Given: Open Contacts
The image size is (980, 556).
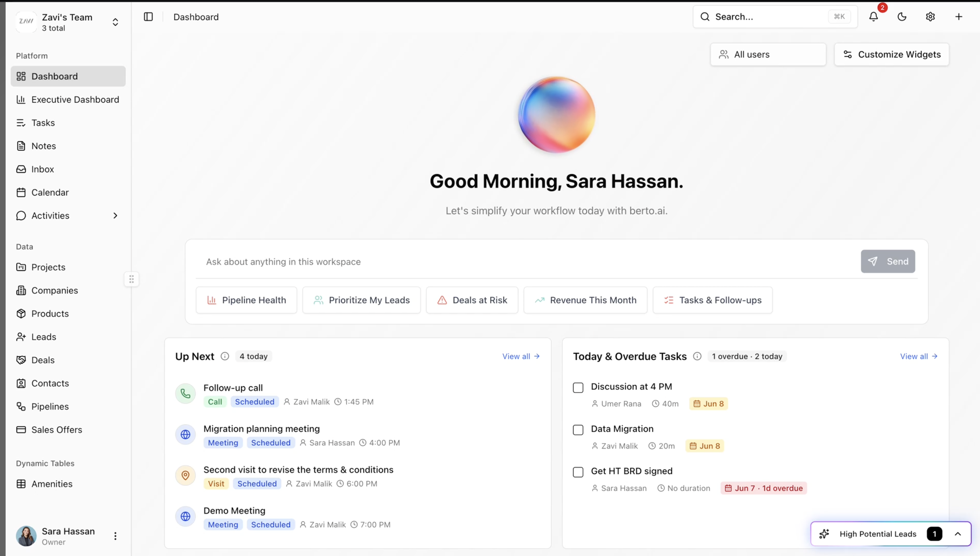Looking at the screenshot, I should [68, 384].
